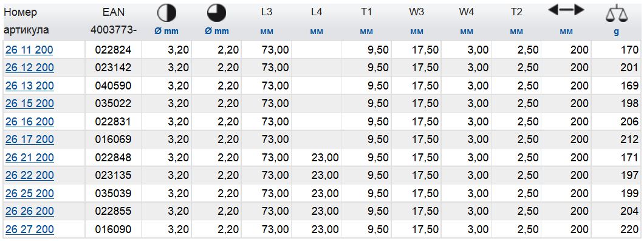The image size is (644, 241).
Task: Select the 26 26 200 article link
Action: 30,211
